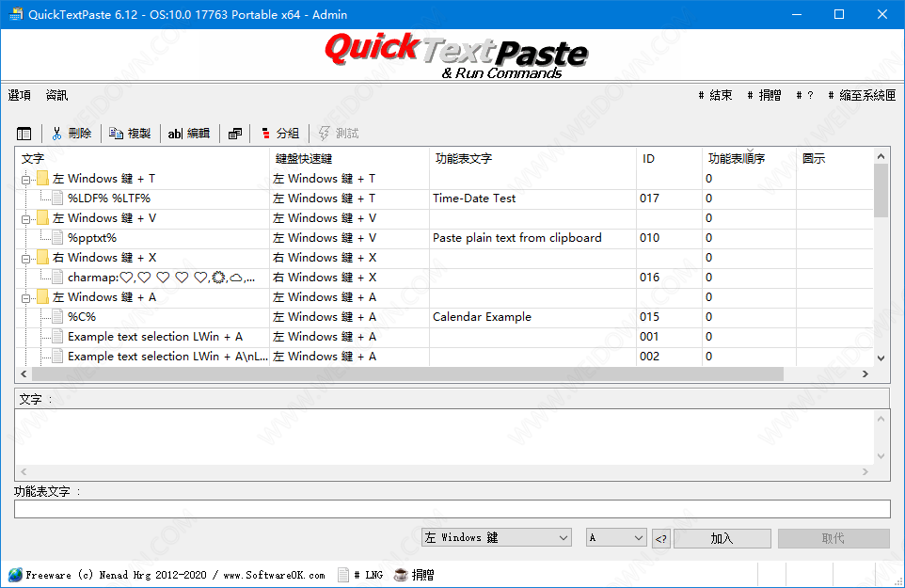Open the 左 Windows 鍵 modifier dropdown
Viewport: 905px width, 588px height.
click(497, 538)
